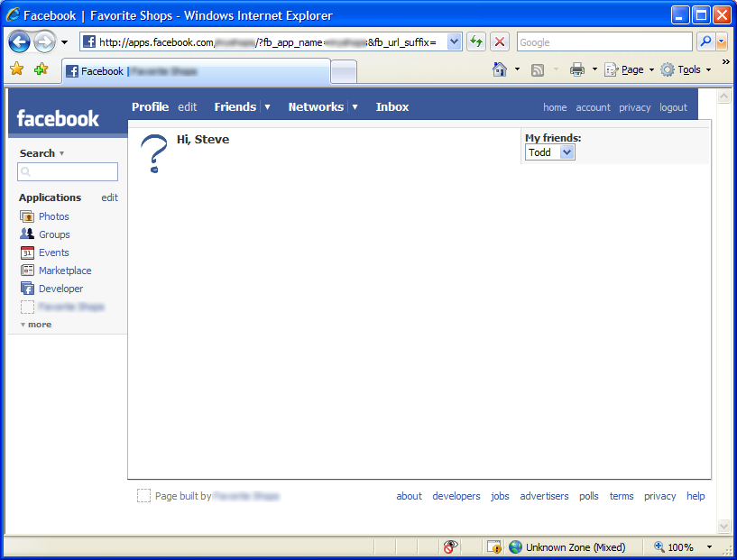Screen dimensions: 737x560
Task: Expand more applications in the sidebar
Action: click(37, 325)
